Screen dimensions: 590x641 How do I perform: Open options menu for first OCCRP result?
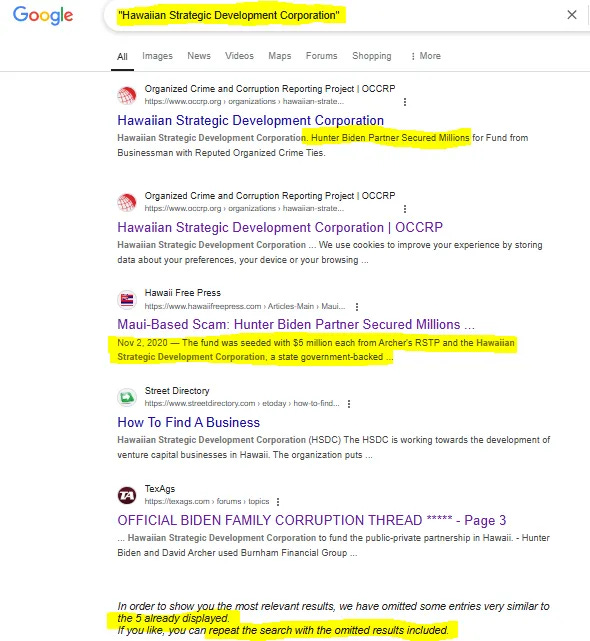coord(405,102)
